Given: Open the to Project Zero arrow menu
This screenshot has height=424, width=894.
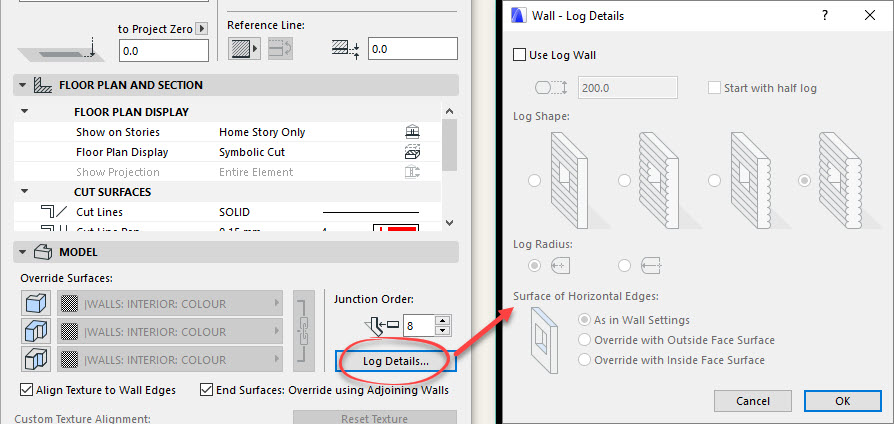Looking at the screenshot, I should click(203, 29).
